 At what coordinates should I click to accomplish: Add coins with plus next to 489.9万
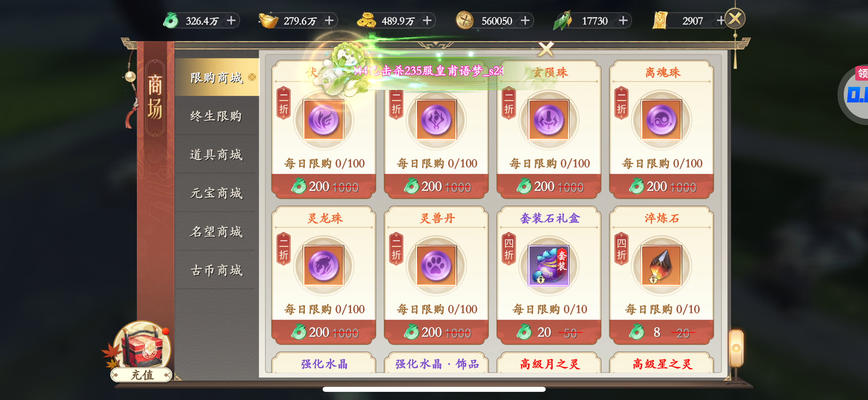427,21
